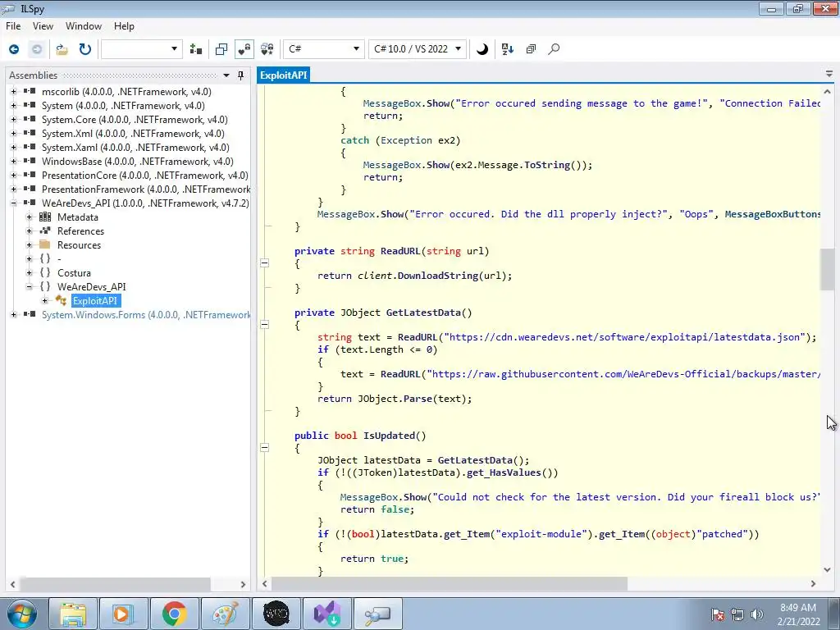840x630 pixels.
Task: Click the code view scroll right arrow
Action: (813, 583)
